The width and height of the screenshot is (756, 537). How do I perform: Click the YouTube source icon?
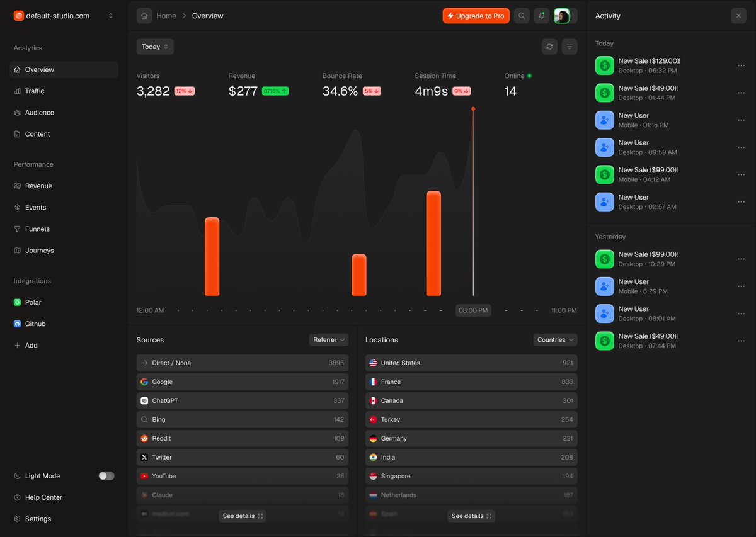point(144,476)
